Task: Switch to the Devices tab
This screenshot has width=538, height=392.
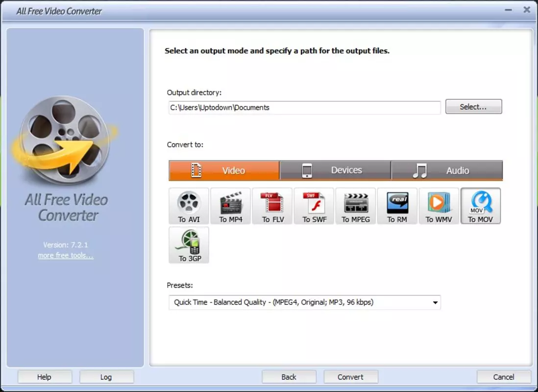Action: (335, 170)
